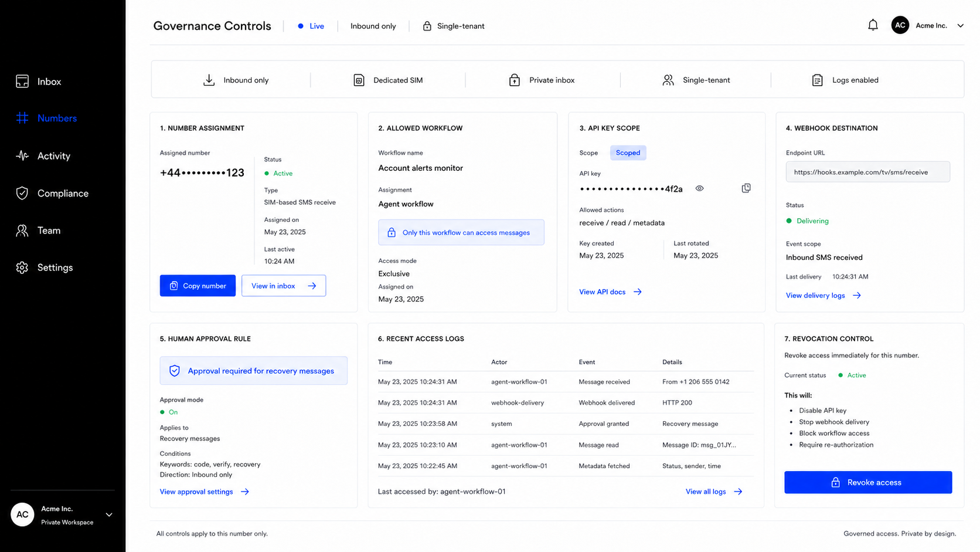Viewport: 980px width, 552px height.
Task: Click the Copy number button
Action: point(198,286)
